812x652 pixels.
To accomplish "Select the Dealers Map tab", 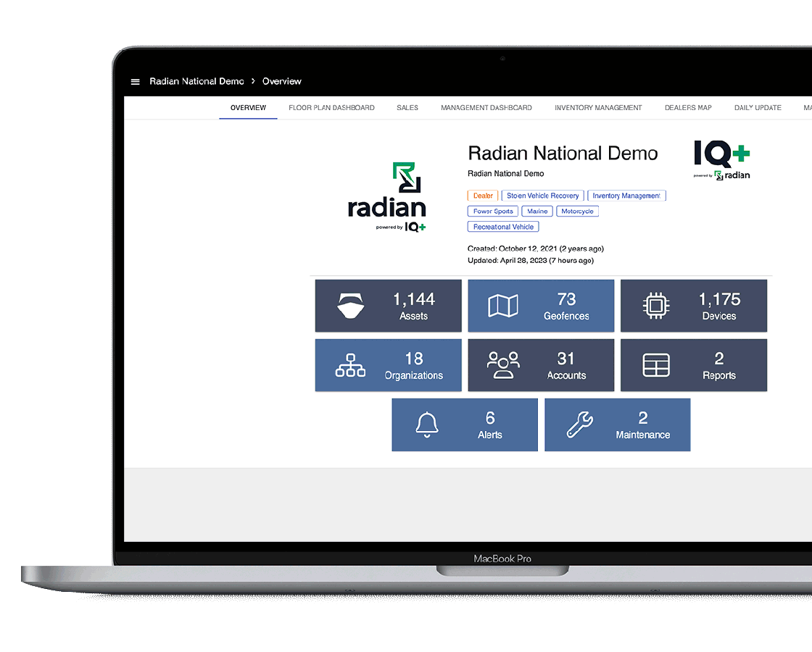I will pos(688,108).
